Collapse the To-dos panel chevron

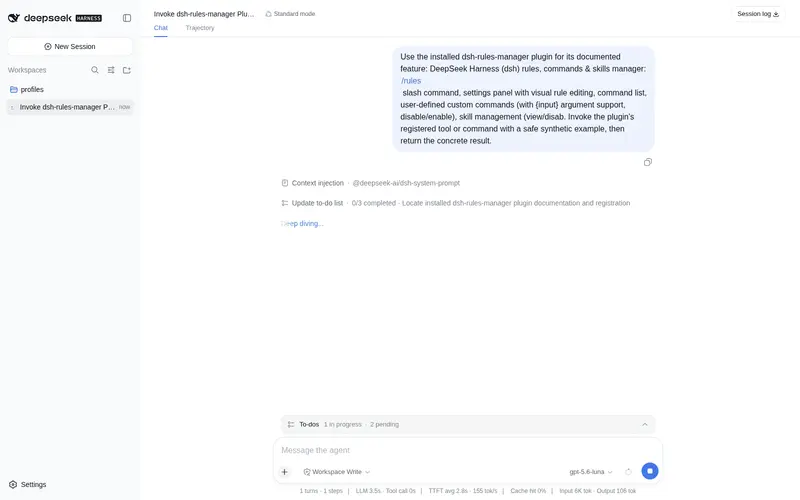tap(644, 424)
